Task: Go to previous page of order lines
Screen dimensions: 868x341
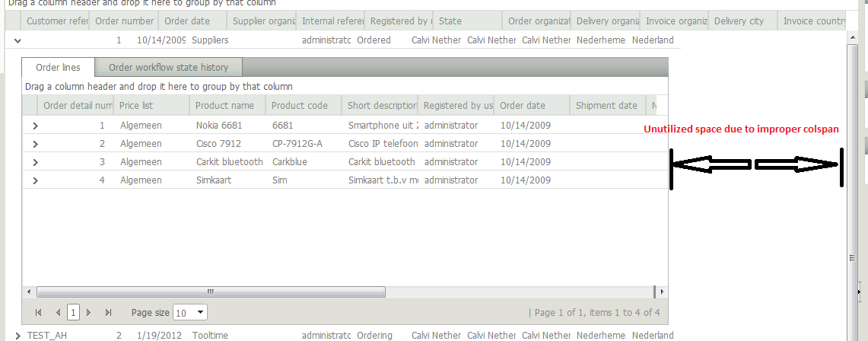Action: 59,312
